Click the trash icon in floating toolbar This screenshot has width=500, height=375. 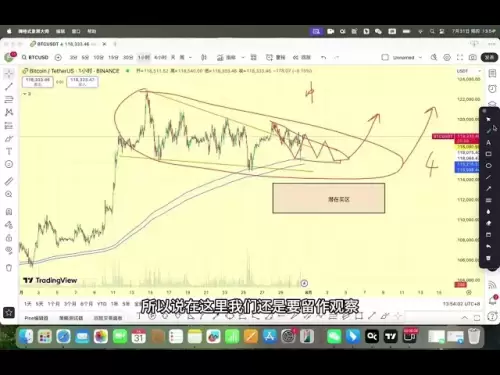coord(488,258)
